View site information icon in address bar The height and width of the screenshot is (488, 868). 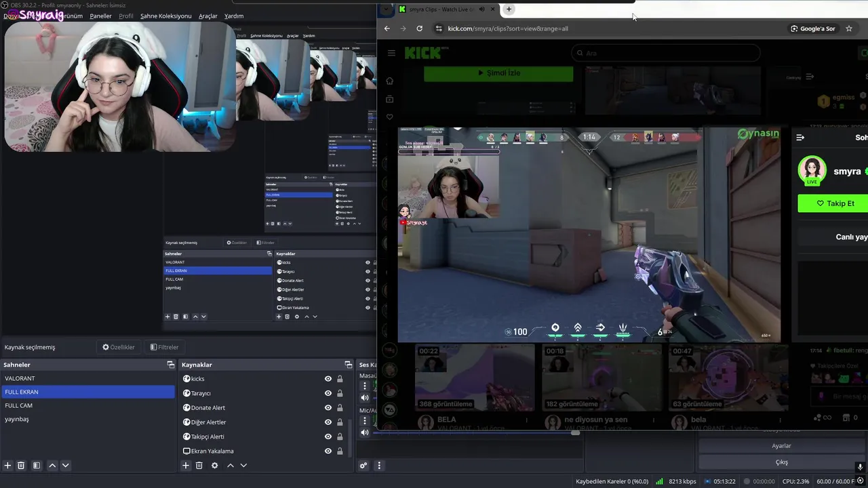click(x=438, y=28)
